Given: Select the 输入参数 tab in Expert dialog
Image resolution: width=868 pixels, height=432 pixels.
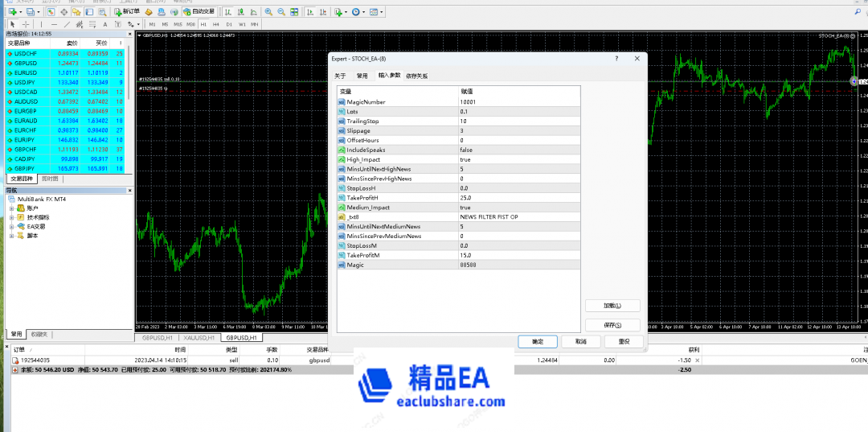Looking at the screenshot, I should (x=389, y=76).
